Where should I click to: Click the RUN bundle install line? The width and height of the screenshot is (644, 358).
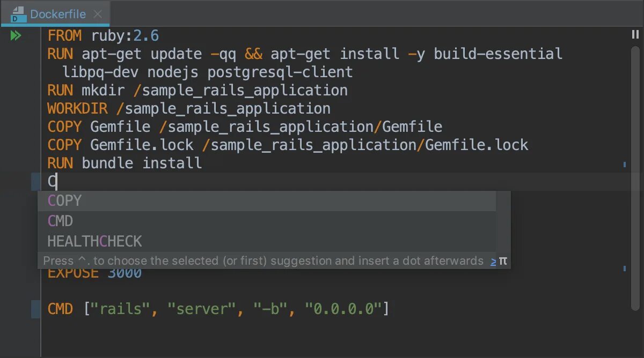point(125,163)
